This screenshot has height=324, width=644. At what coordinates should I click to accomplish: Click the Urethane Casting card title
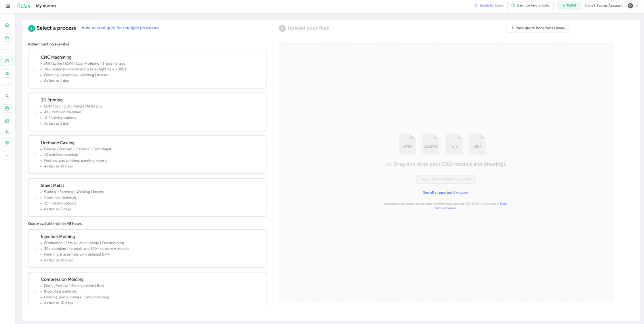58,143
